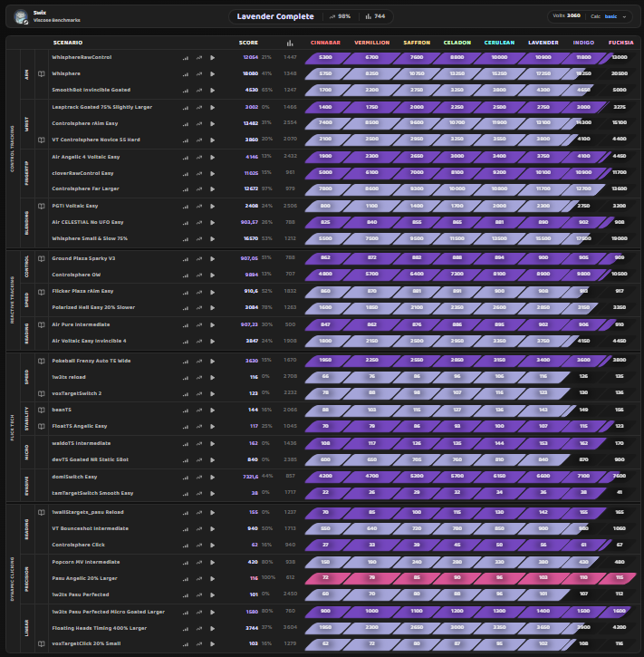644x657 pixels.
Task: Open guide book for Air Pure Intermediate
Action: 42,324
